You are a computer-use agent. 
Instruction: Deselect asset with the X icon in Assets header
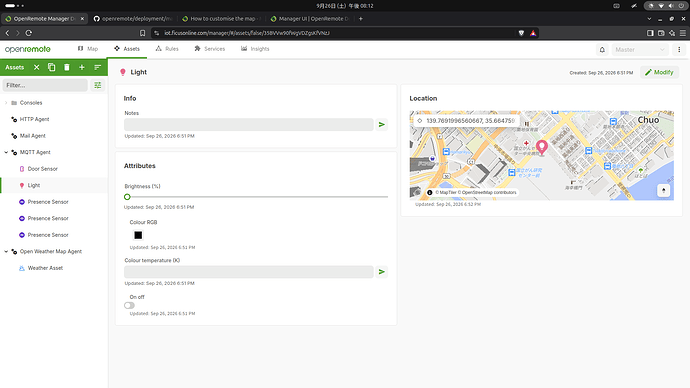pos(37,67)
